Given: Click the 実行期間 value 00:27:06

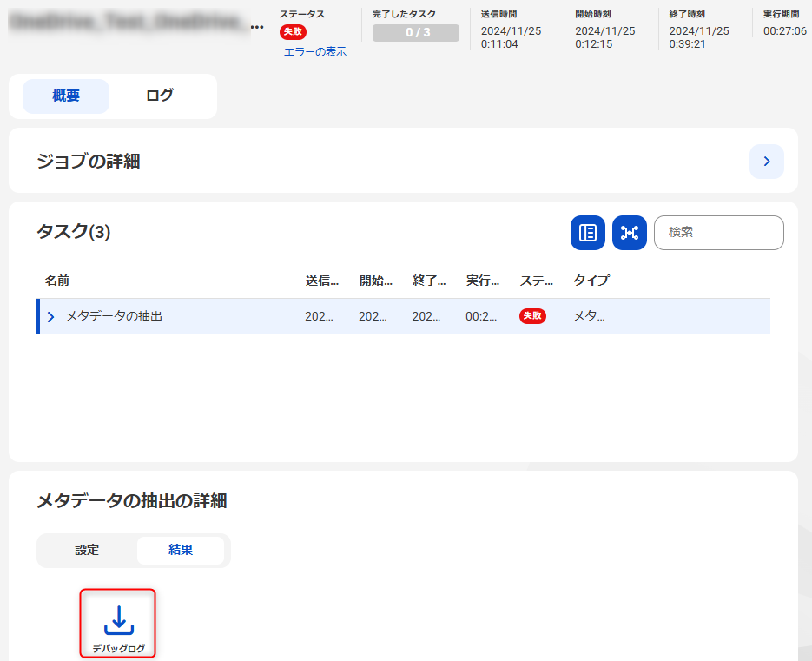Looking at the screenshot, I should click(x=784, y=31).
